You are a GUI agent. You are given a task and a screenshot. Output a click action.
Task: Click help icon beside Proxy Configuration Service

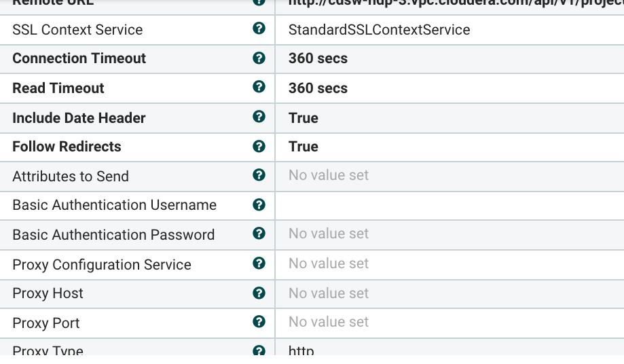coord(259,263)
